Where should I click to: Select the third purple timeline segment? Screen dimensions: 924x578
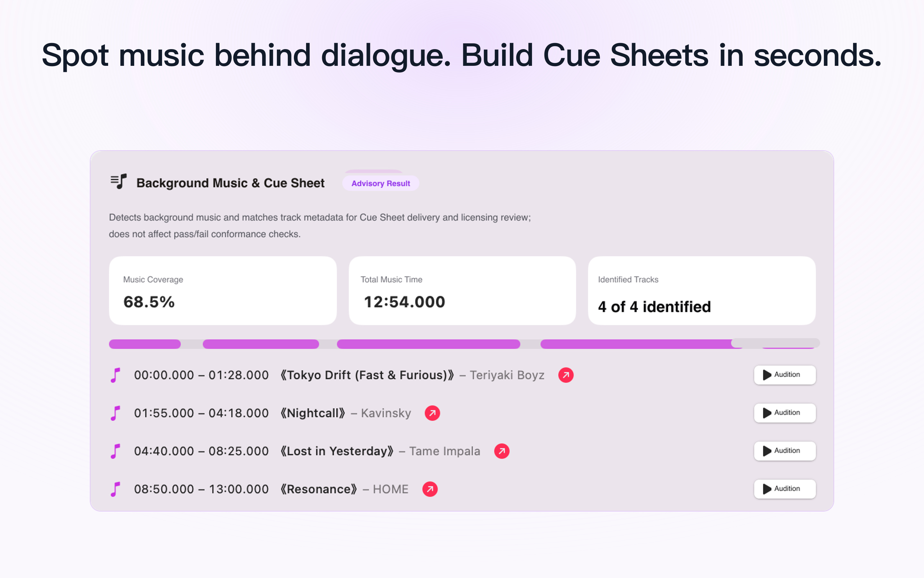(x=428, y=344)
